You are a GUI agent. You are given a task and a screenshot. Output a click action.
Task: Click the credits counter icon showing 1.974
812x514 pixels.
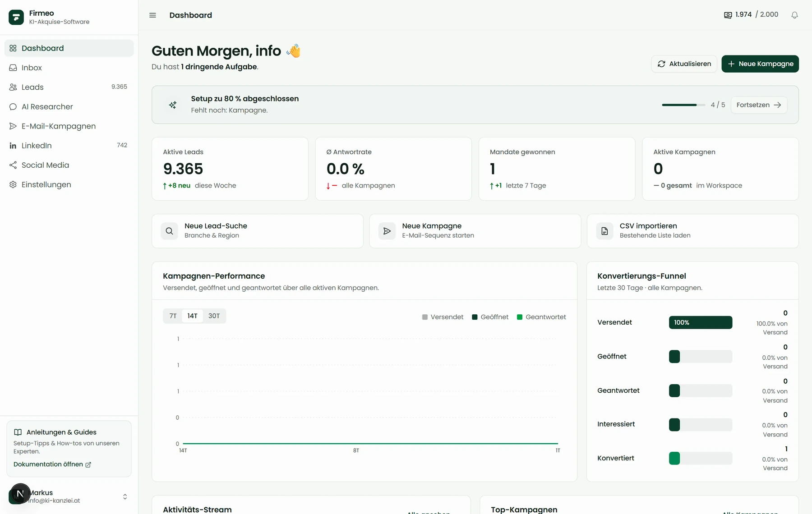(x=728, y=15)
